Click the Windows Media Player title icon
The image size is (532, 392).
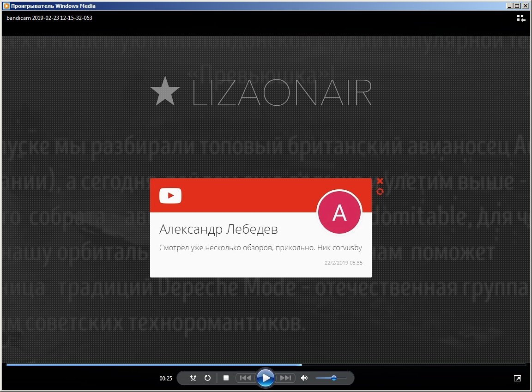click(x=6, y=6)
